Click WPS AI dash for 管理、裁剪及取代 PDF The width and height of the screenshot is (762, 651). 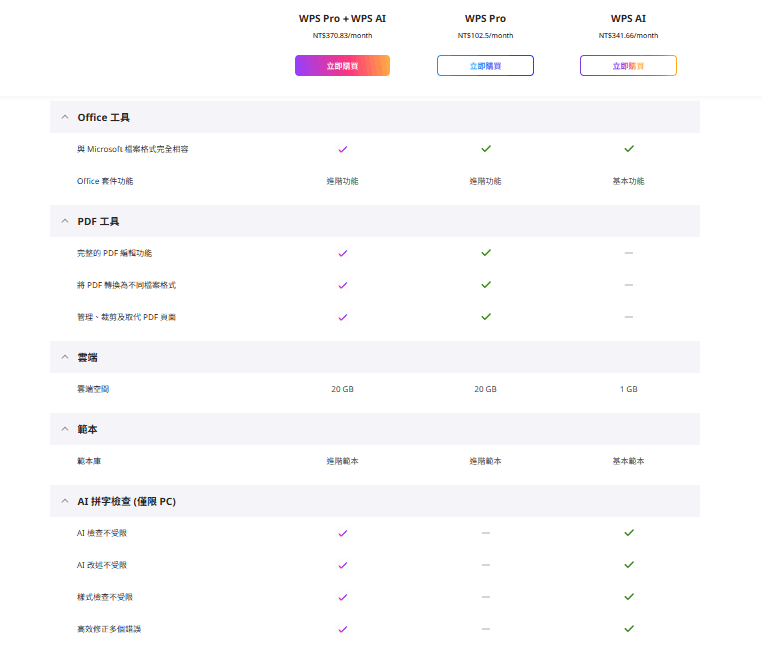[629, 317]
